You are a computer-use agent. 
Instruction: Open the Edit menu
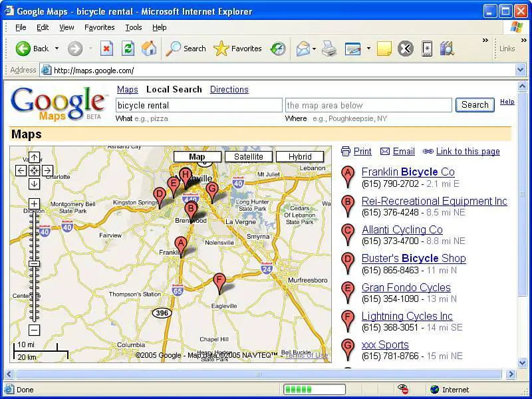(43, 27)
